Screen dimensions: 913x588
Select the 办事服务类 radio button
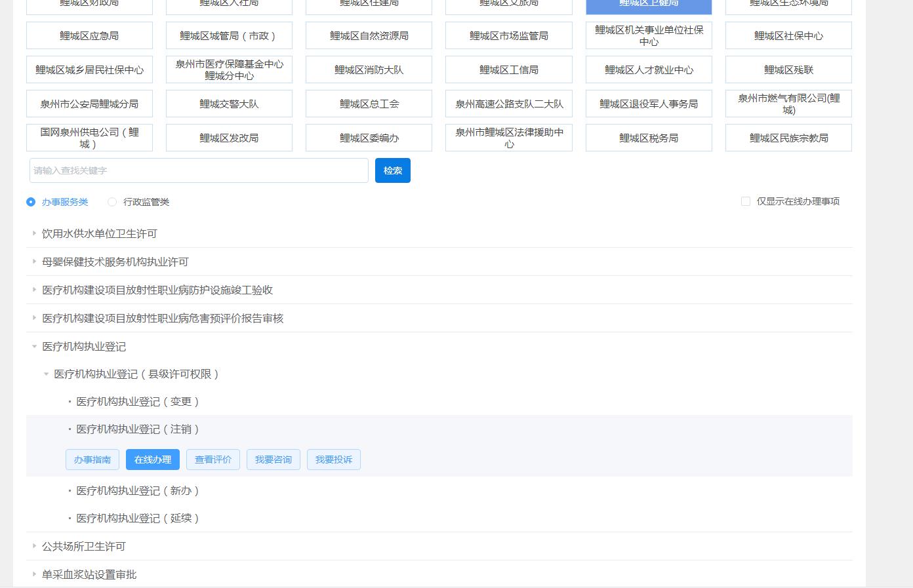31,202
